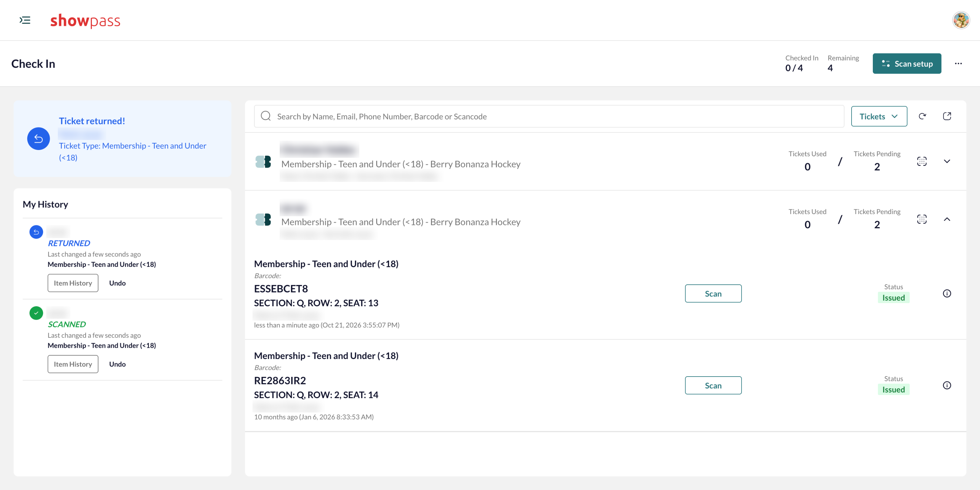980x490 pixels.
Task: Open the user profile avatar
Action: (961, 20)
